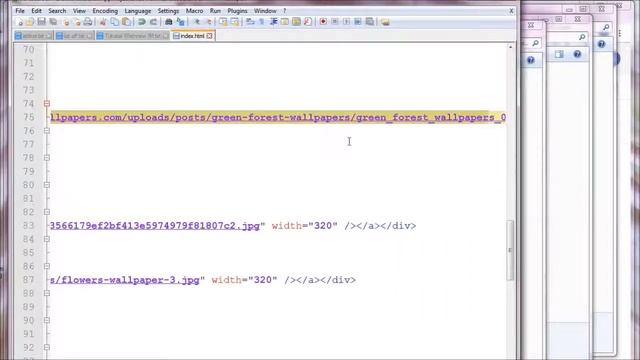Click the green-forest-wallpapers URL on line 75
Screen dimensions: 640x360
[278, 118]
